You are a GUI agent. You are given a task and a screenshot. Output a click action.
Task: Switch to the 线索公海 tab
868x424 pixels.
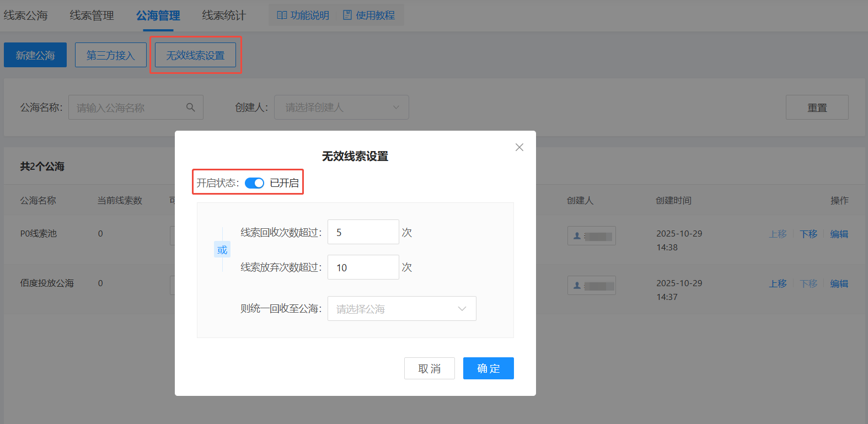point(26,15)
